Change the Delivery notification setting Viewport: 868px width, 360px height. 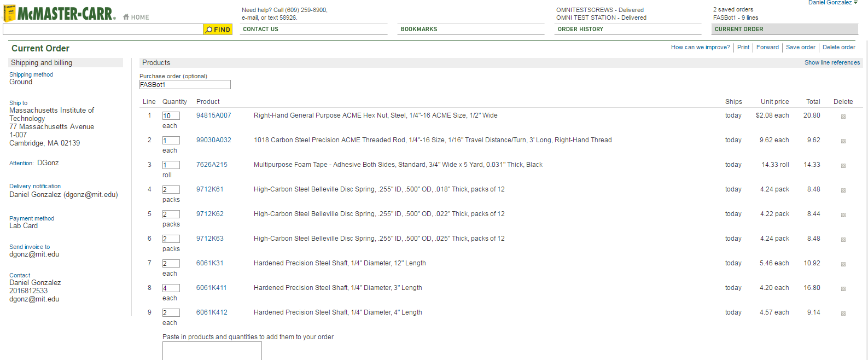(x=35, y=186)
